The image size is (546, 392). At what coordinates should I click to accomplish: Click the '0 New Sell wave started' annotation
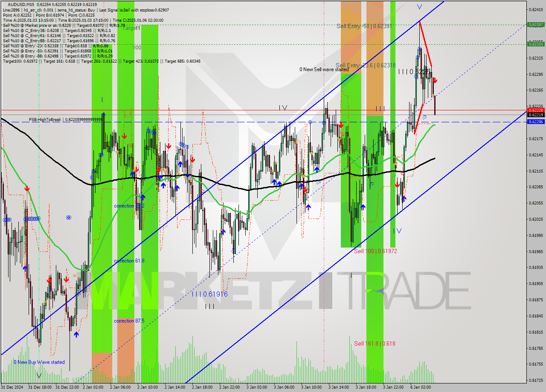(324, 69)
